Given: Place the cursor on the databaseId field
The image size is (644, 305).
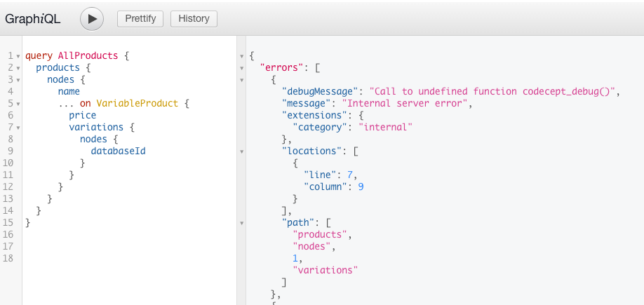Looking at the screenshot, I should pos(119,151).
